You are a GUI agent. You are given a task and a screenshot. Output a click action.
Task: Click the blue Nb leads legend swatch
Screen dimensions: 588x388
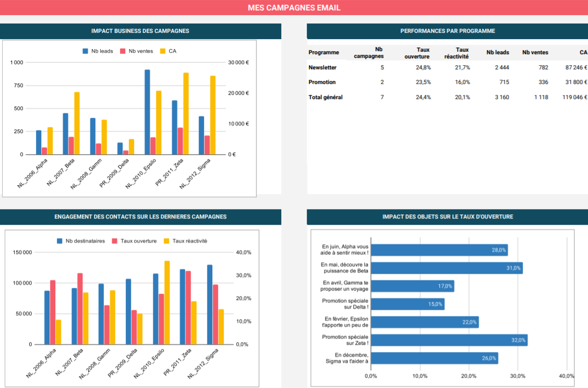point(85,51)
